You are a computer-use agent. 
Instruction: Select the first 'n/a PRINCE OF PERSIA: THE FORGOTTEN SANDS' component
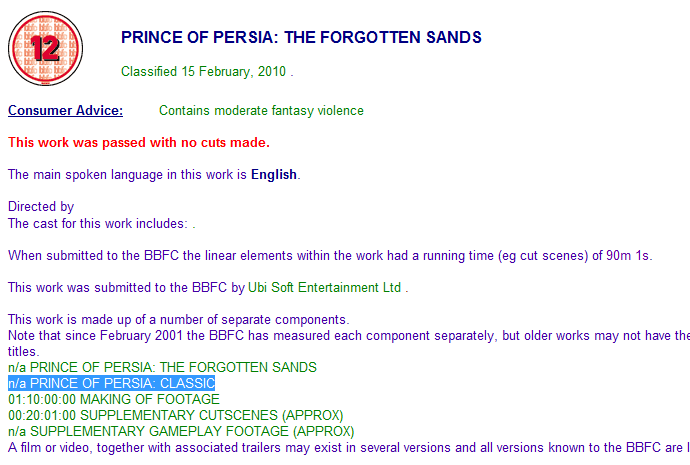pyautogui.click(x=162, y=367)
